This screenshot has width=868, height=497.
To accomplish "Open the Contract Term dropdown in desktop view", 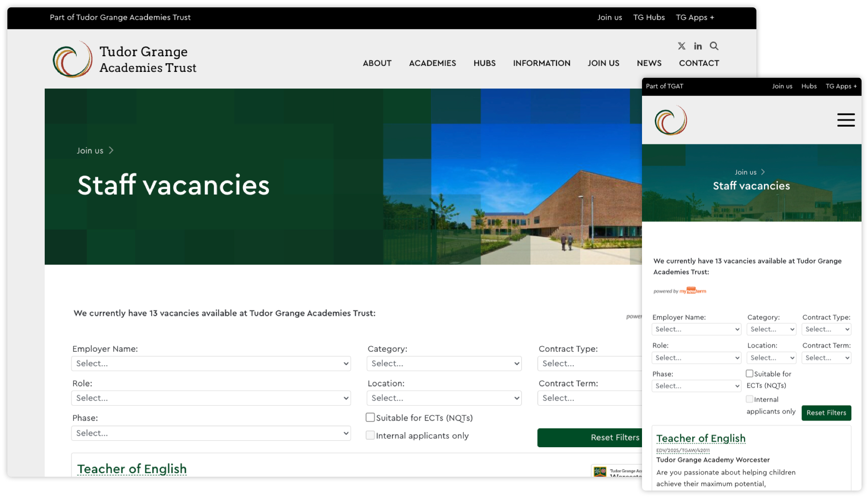I will click(x=589, y=398).
